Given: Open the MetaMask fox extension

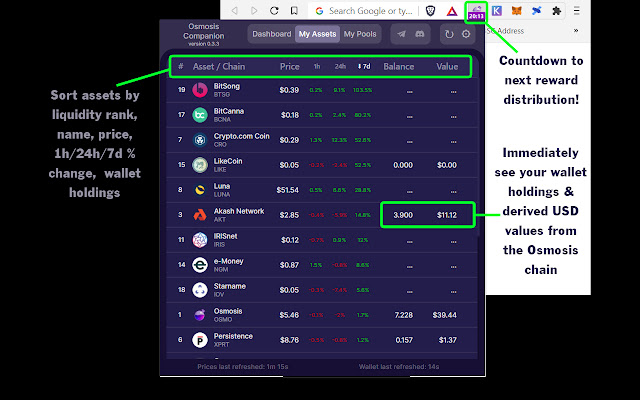Looking at the screenshot, I should 516,11.
